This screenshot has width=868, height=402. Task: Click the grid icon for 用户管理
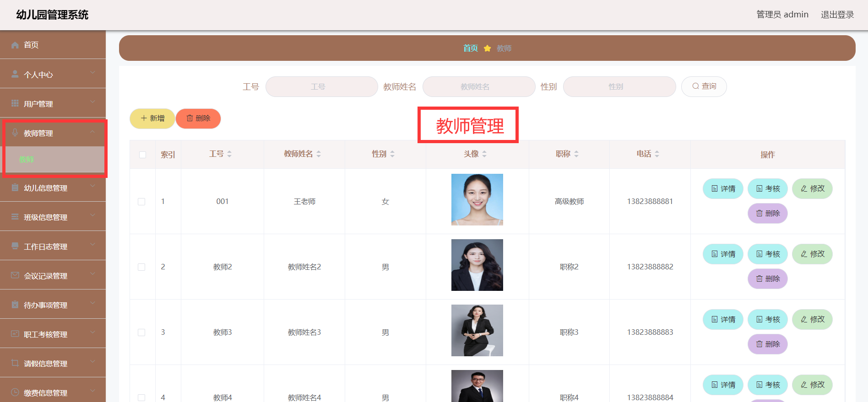tap(15, 103)
